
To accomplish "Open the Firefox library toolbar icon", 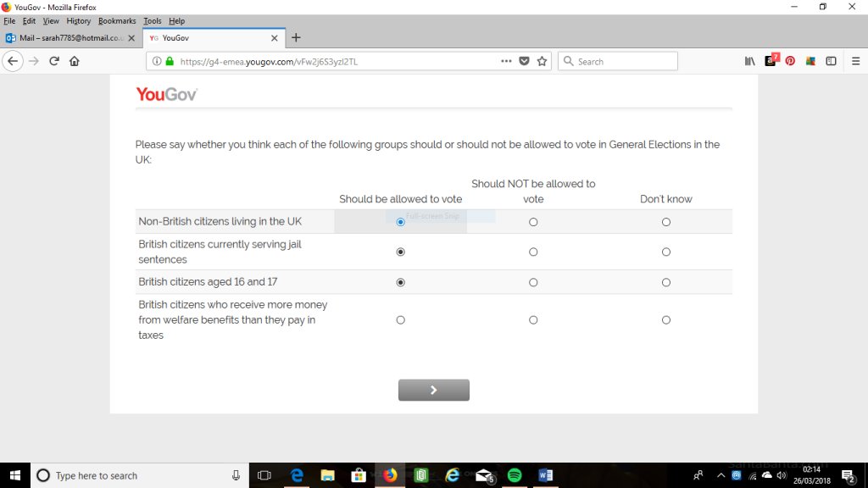I will (749, 61).
